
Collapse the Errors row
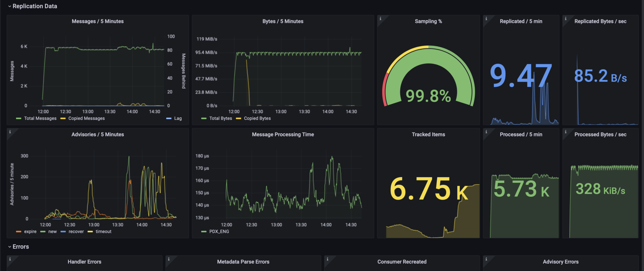(18, 247)
